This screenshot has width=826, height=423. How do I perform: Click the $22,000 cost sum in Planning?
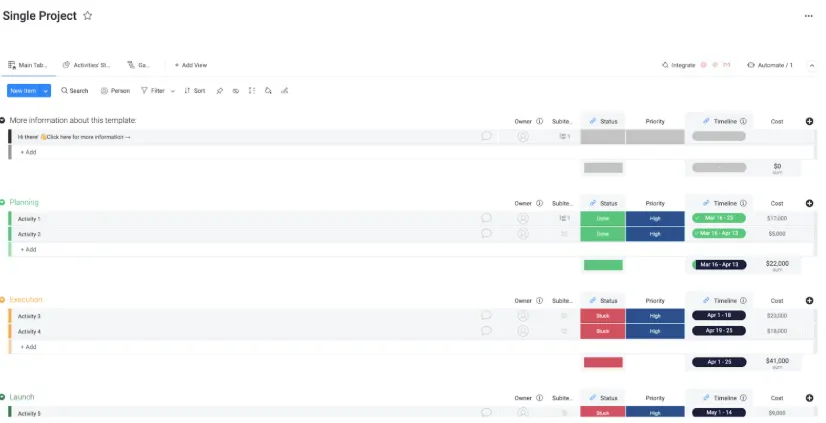777,265
